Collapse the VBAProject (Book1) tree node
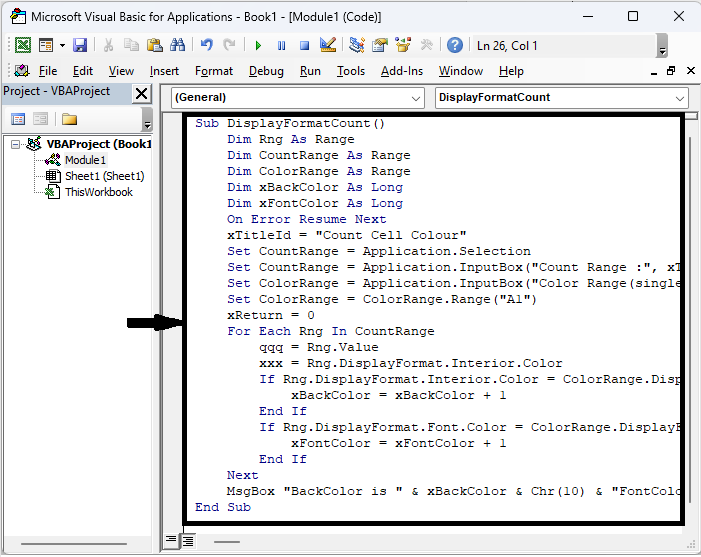Image resolution: width=701 pixels, height=557 pixels. [16, 144]
